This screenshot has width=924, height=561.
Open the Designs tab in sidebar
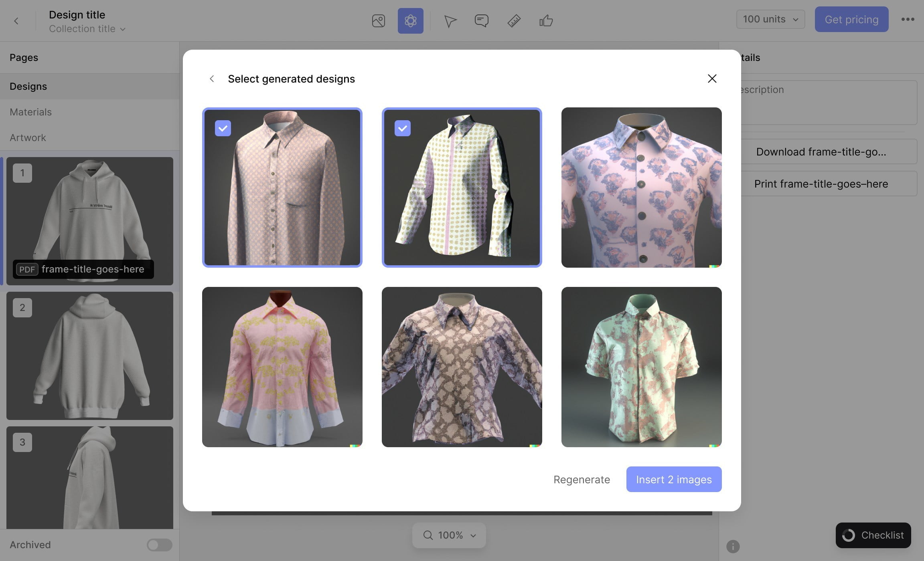tap(28, 87)
